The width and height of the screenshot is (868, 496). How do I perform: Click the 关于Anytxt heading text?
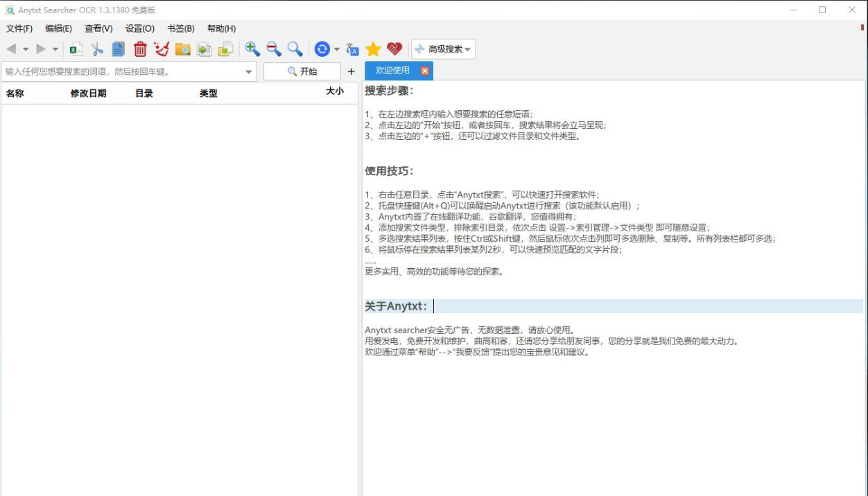(x=397, y=306)
